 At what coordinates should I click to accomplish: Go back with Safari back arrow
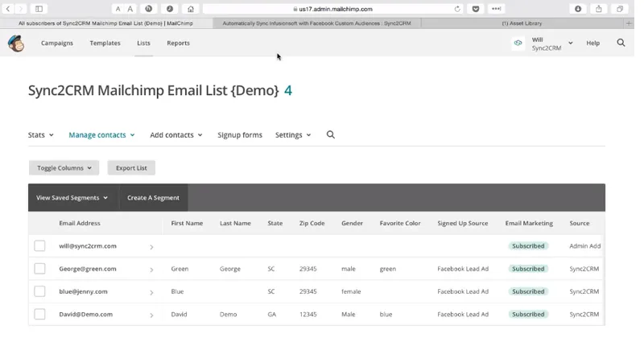[x=8, y=9]
